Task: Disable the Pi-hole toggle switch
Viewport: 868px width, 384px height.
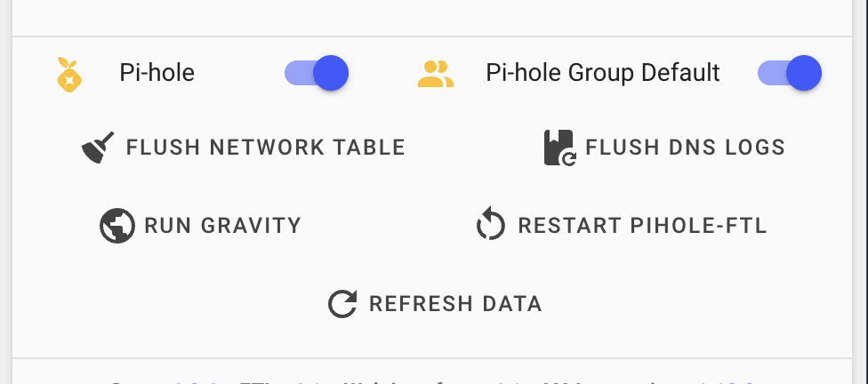Action: click(317, 73)
